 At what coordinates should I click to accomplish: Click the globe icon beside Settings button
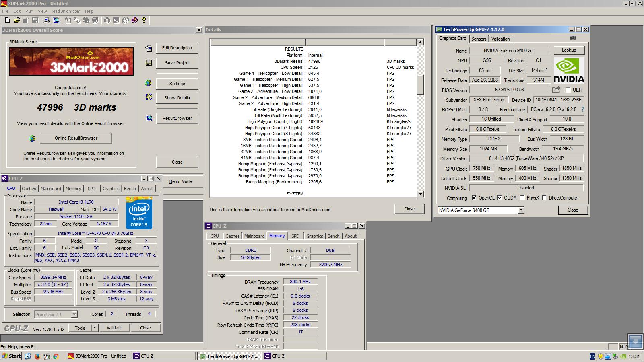(149, 83)
